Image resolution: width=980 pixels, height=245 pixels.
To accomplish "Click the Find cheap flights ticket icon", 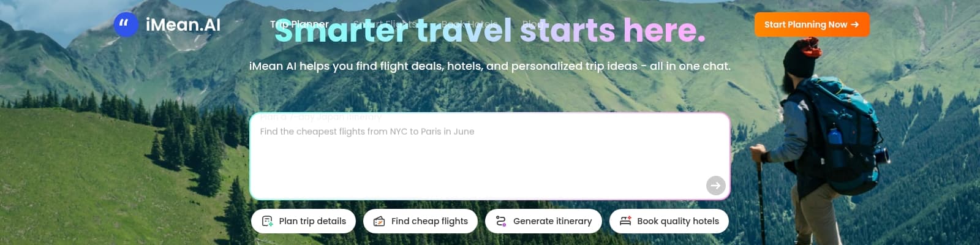I will (x=379, y=221).
